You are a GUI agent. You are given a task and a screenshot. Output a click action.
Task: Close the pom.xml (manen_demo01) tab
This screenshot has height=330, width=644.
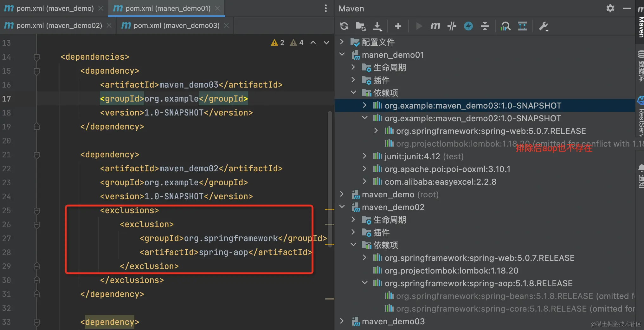[217, 8]
